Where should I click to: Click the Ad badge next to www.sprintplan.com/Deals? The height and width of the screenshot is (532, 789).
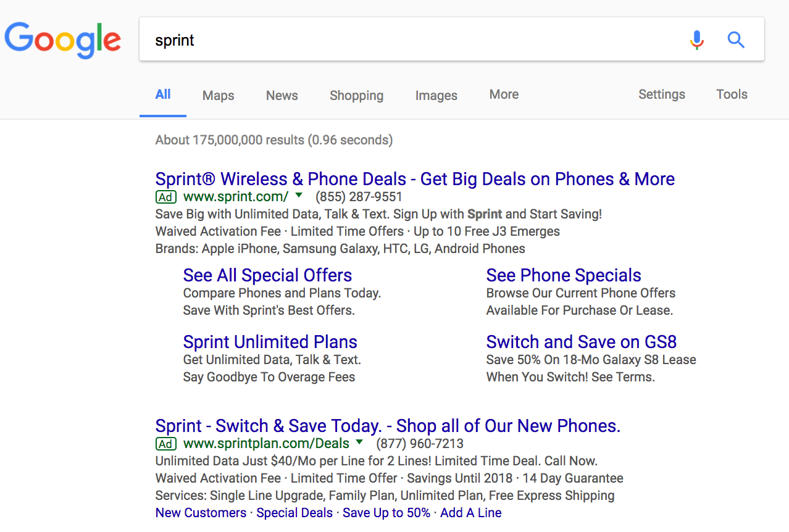[x=165, y=444]
